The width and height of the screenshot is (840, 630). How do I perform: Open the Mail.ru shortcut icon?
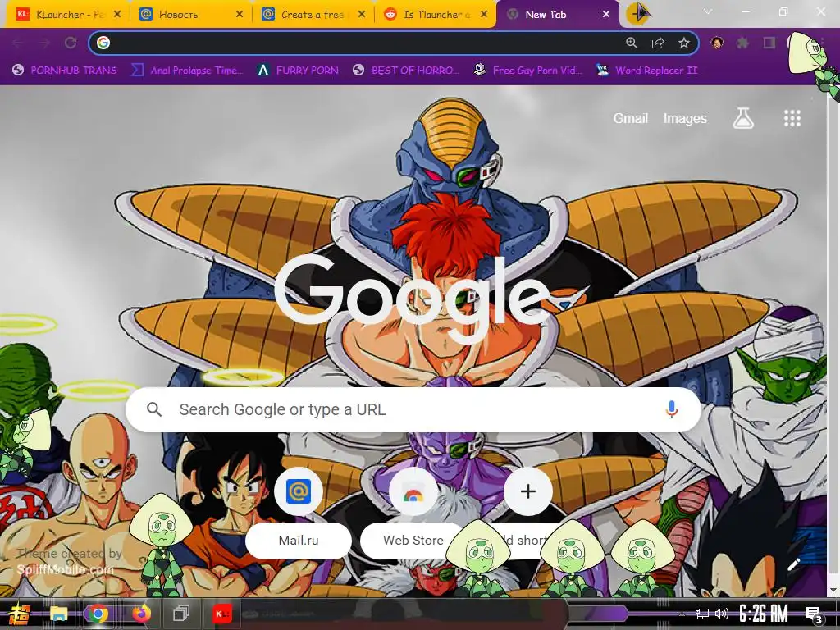299,491
